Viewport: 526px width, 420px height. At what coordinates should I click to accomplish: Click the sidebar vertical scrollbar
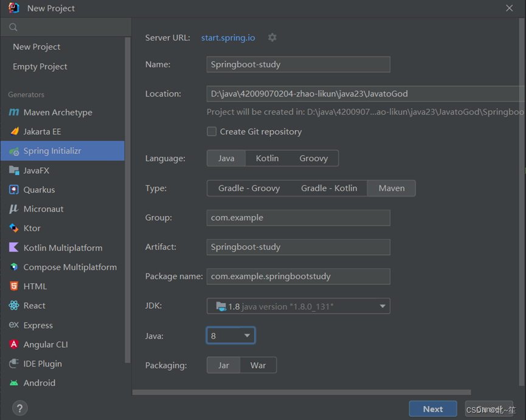[128, 200]
